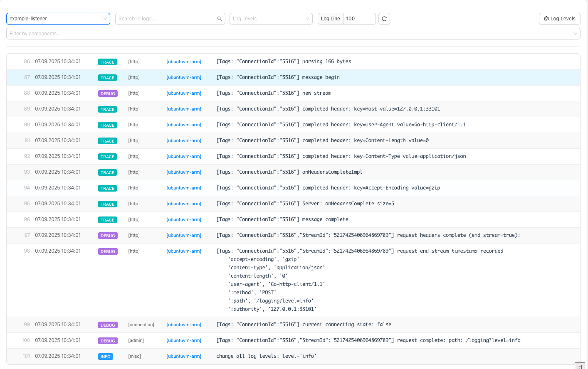Click the DEBUG badge on the new stream row
The width and height of the screenshot is (588, 369).
coord(108,93)
